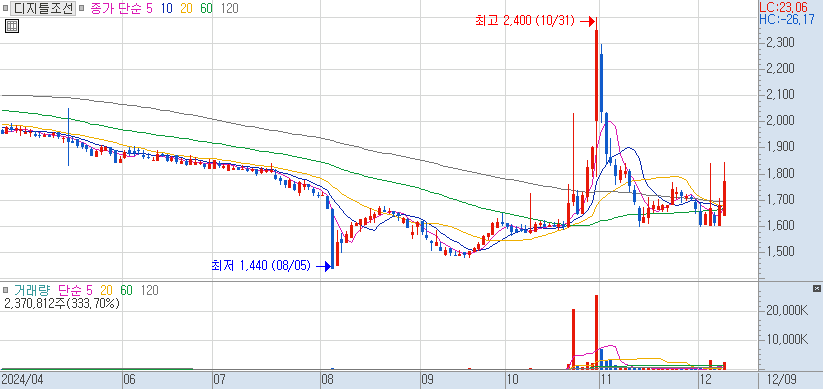Select the volume panel 60 average legend

tap(126, 290)
